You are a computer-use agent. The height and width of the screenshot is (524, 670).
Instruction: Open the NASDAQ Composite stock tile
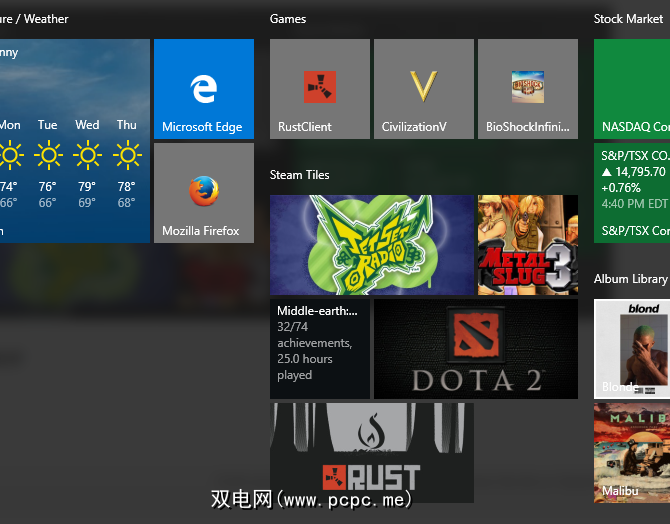click(x=632, y=89)
